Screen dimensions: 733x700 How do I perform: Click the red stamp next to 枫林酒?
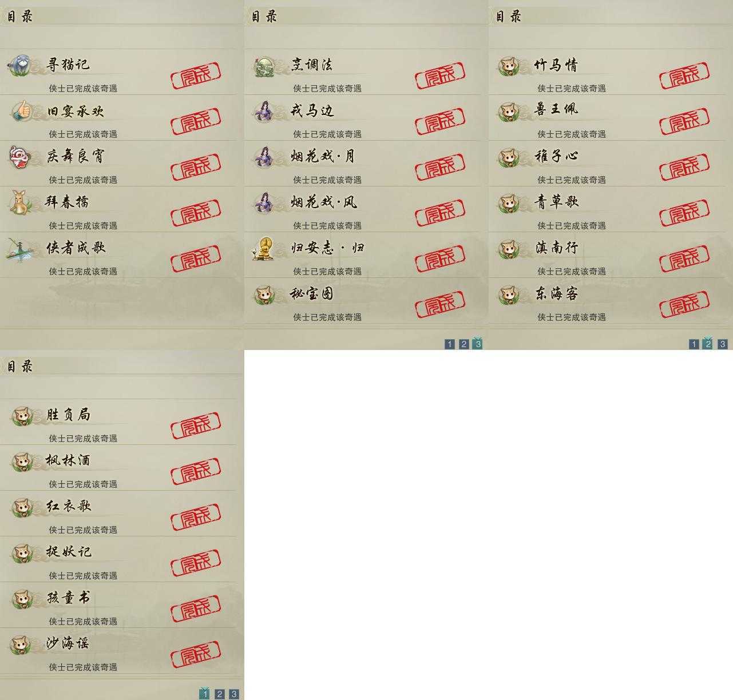[x=196, y=472]
